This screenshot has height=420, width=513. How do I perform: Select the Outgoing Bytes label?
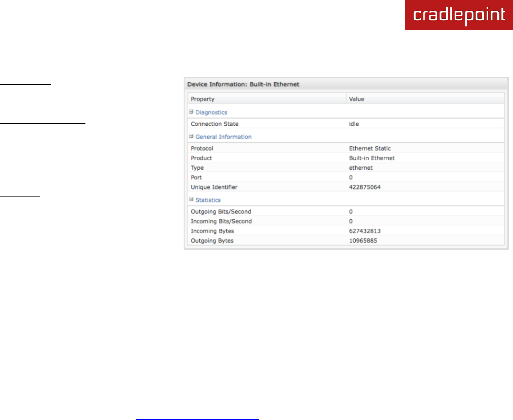(x=212, y=241)
